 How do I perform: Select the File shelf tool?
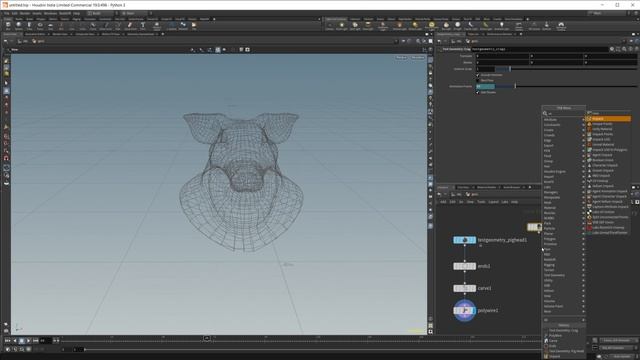pos(194,26)
